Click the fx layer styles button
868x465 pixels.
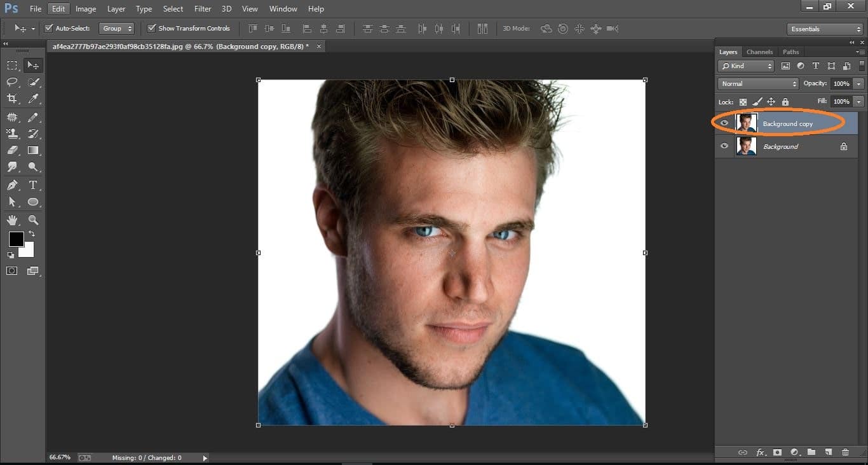click(761, 452)
